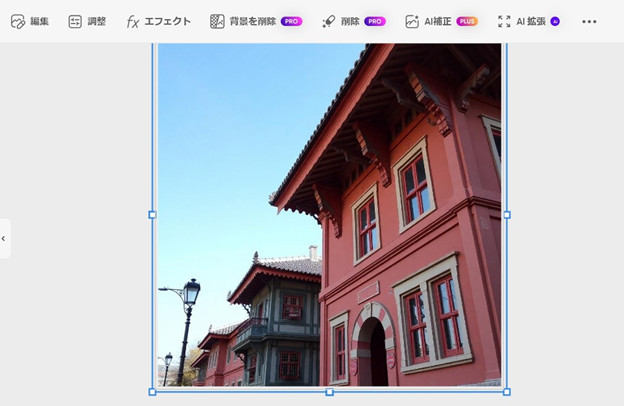Open AI 拡張 expand tool
This screenshot has width=624, height=406.
pos(529,21)
